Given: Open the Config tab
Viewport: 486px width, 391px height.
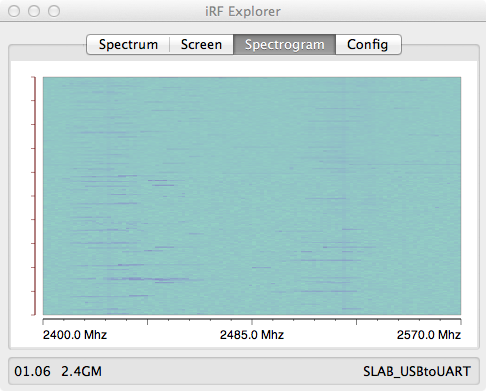Looking at the screenshot, I should click(x=368, y=44).
